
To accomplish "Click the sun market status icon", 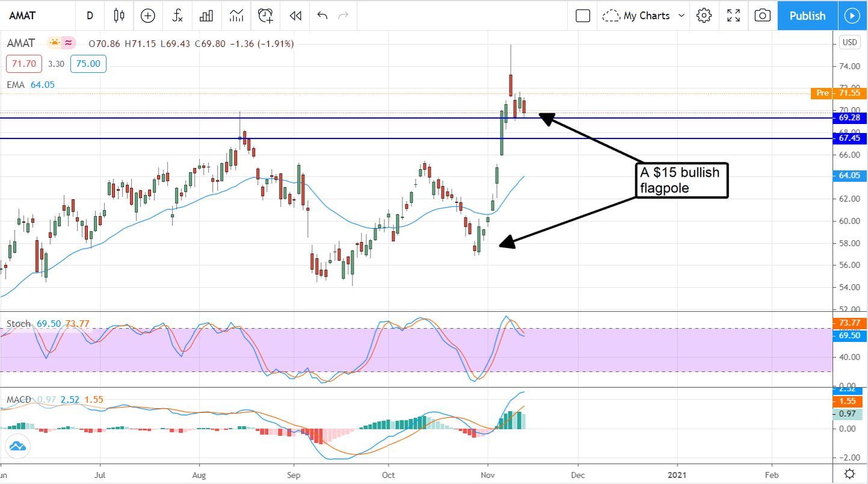I will click(55, 43).
